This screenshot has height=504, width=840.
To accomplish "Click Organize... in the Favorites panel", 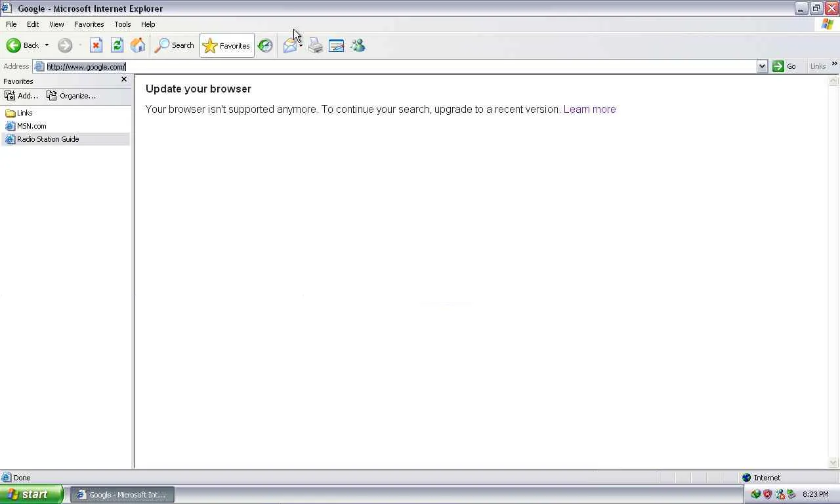I will coord(71,96).
